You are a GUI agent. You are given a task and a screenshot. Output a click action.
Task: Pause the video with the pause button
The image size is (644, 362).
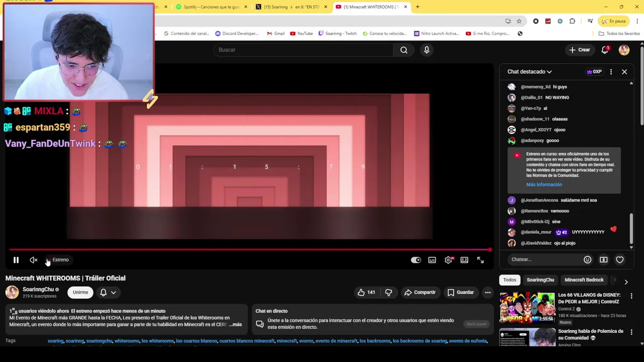coord(16,260)
